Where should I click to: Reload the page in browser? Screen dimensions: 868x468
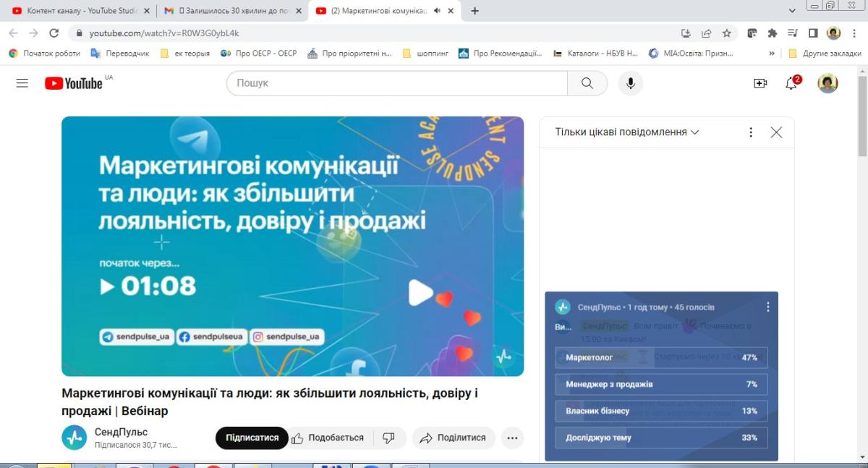[54, 33]
